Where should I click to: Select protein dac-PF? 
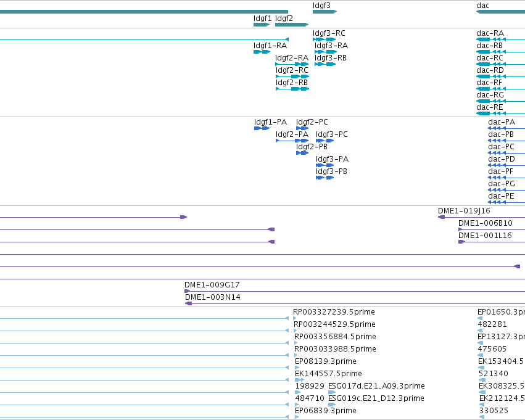click(500, 171)
